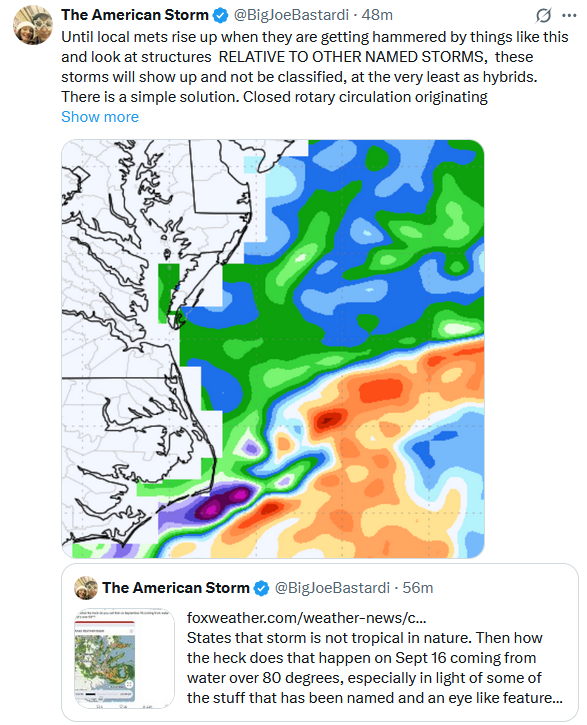Click the 56m timestamp in the quoted tweet
Viewport: 587px width, 725px height.
418,588
